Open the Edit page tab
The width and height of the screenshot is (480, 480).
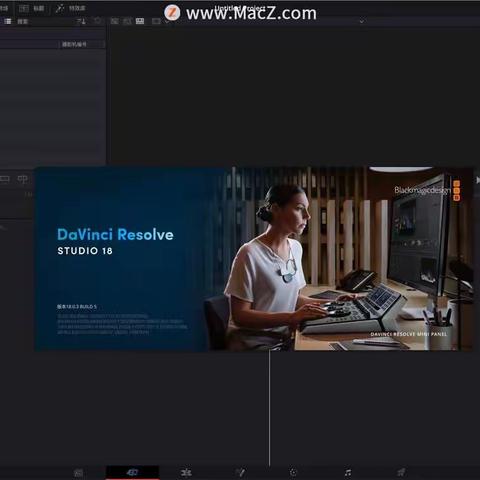186,472
